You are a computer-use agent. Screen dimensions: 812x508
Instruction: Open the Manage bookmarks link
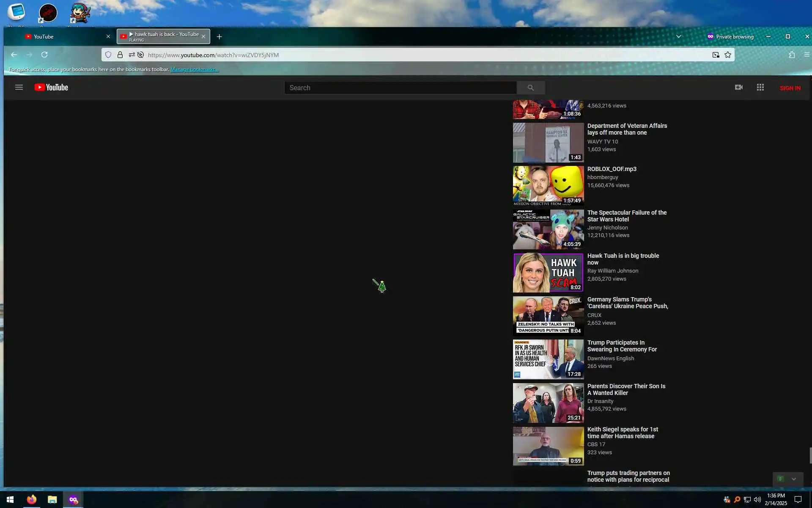[x=195, y=69]
